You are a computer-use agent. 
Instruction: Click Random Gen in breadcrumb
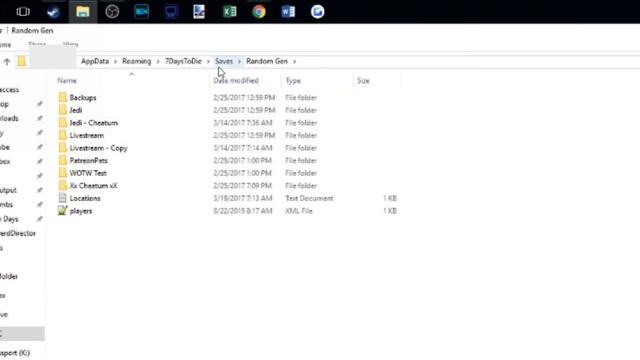267,61
